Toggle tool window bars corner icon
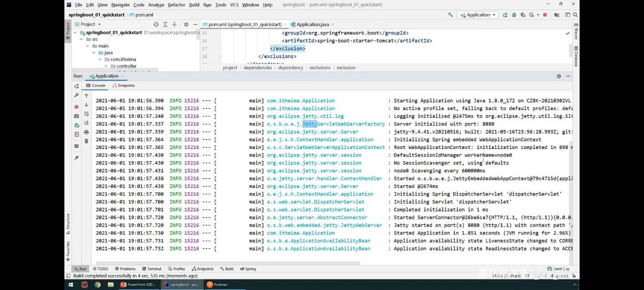This screenshot has height=290, width=644. [x=68, y=276]
